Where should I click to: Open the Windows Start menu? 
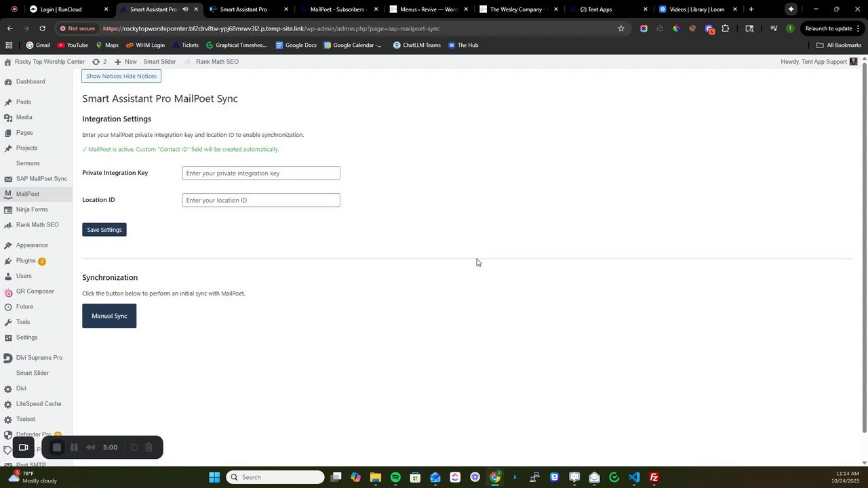[214, 477]
